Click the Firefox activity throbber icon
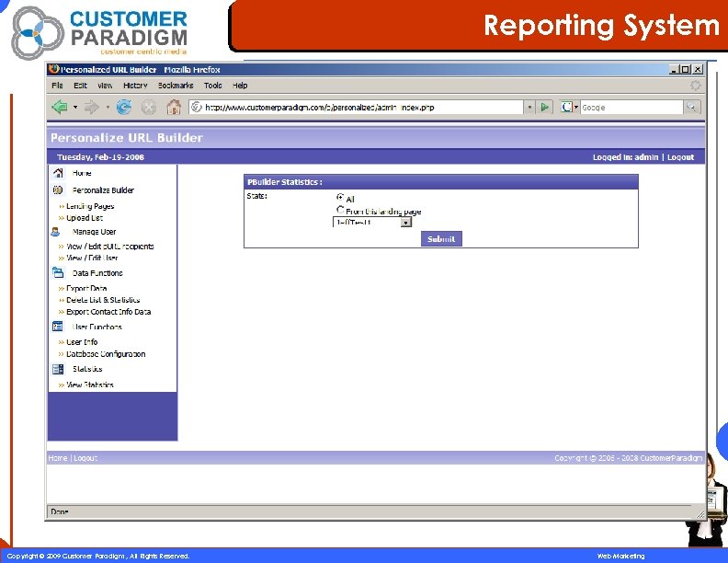The image size is (728, 563). [695, 86]
